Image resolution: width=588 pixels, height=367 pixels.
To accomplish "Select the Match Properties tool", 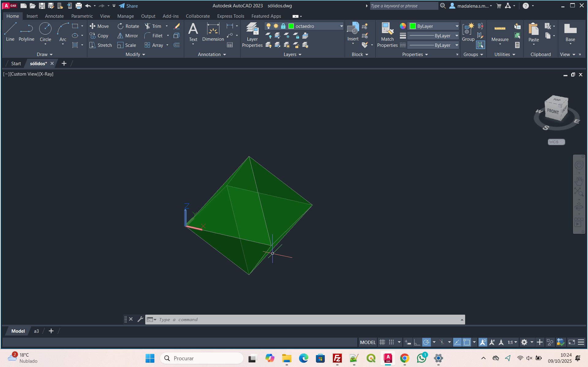I will 387,35.
